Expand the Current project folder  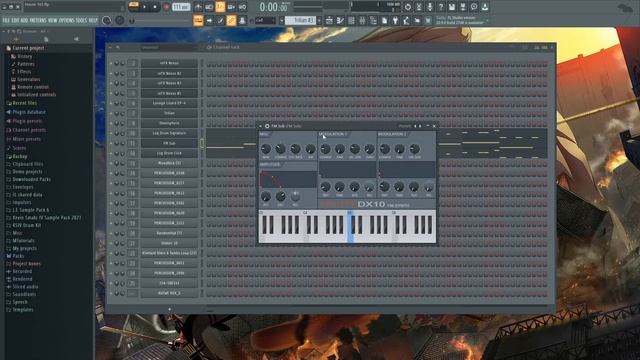pos(28,48)
